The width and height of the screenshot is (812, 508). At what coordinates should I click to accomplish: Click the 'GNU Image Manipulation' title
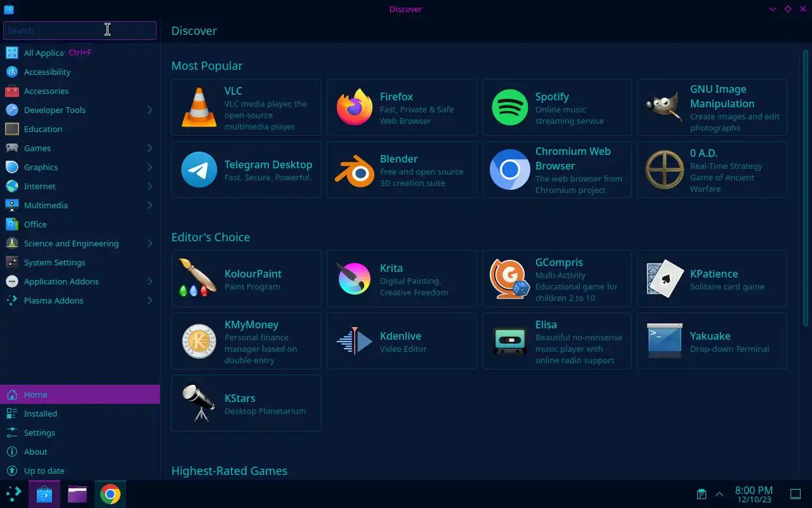[x=723, y=97]
